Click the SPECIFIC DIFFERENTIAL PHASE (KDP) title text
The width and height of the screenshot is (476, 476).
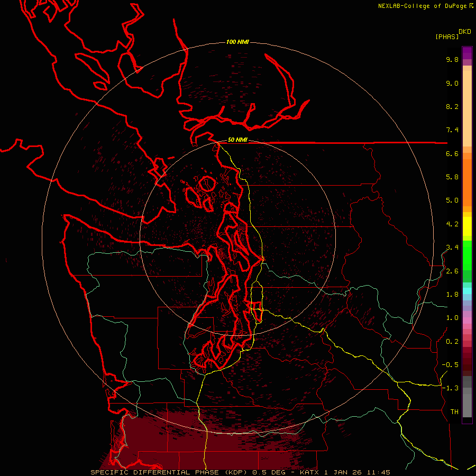[170, 472]
